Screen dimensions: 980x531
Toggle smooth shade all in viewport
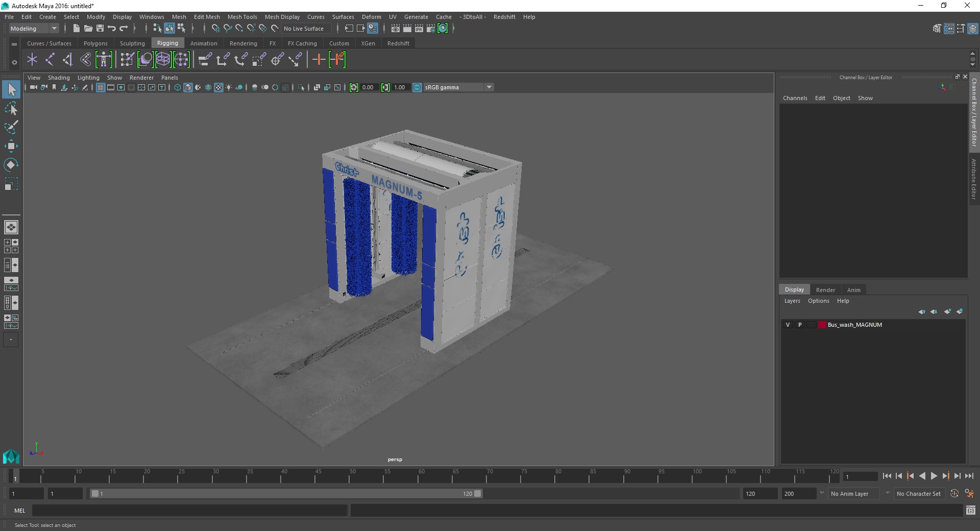[x=188, y=87]
